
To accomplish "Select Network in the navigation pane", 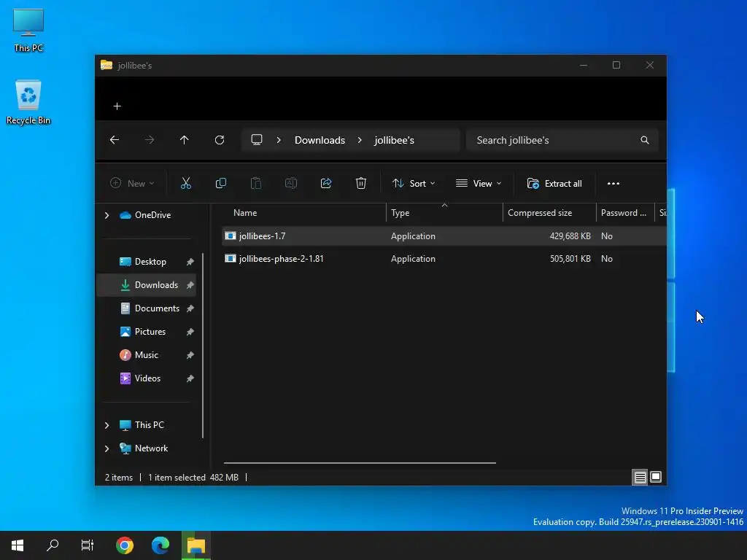I will pyautogui.click(x=151, y=448).
